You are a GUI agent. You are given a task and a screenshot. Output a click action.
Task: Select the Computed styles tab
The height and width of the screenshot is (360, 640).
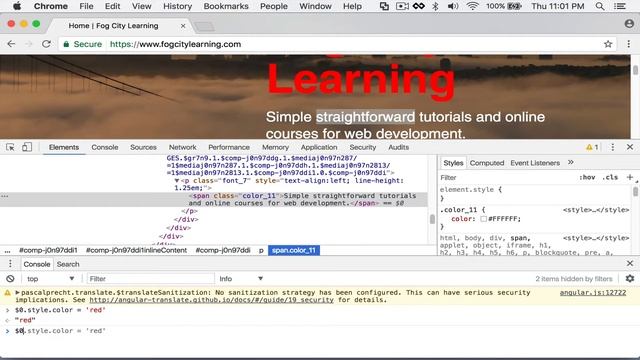[487, 163]
